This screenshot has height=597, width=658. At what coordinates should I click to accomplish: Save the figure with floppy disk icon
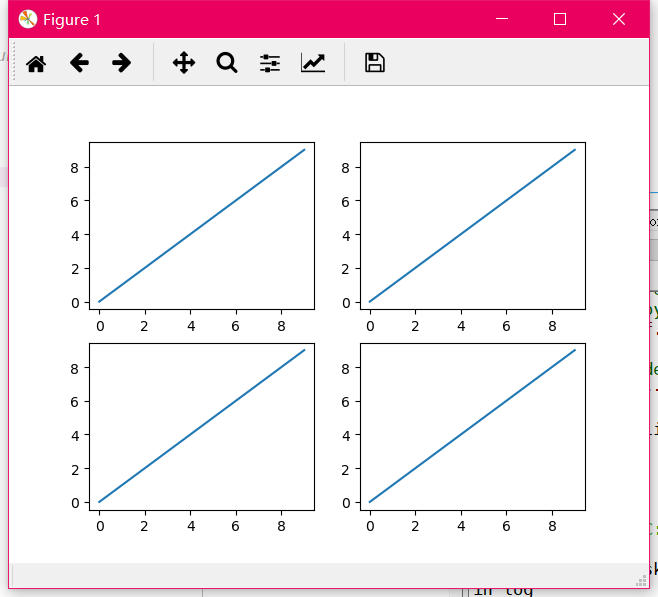pyautogui.click(x=375, y=63)
